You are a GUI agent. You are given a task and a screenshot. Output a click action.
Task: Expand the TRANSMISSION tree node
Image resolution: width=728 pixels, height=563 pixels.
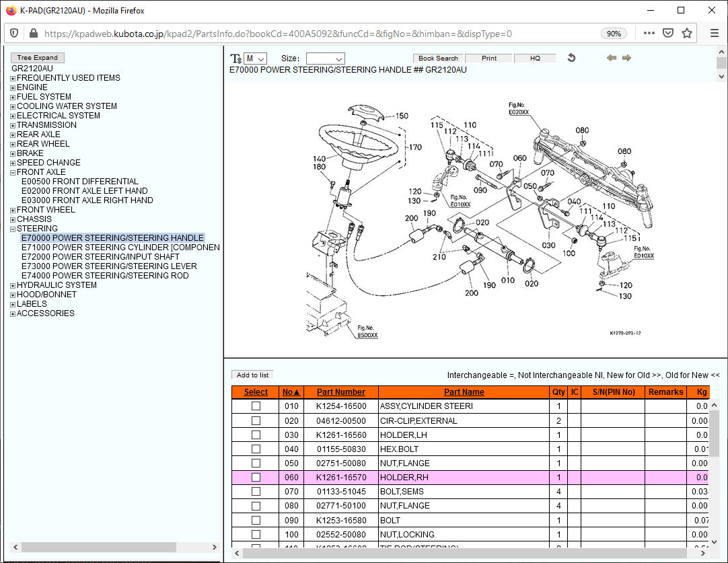tap(13, 125)
